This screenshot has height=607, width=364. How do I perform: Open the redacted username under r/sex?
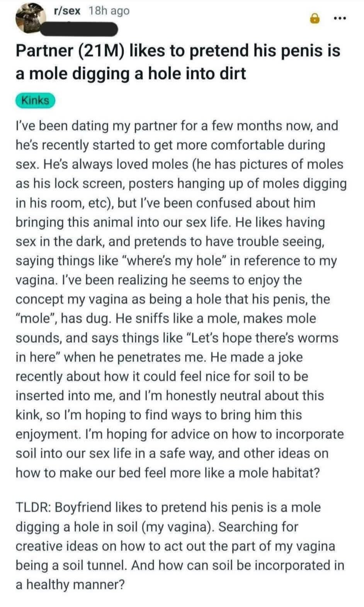87,29
